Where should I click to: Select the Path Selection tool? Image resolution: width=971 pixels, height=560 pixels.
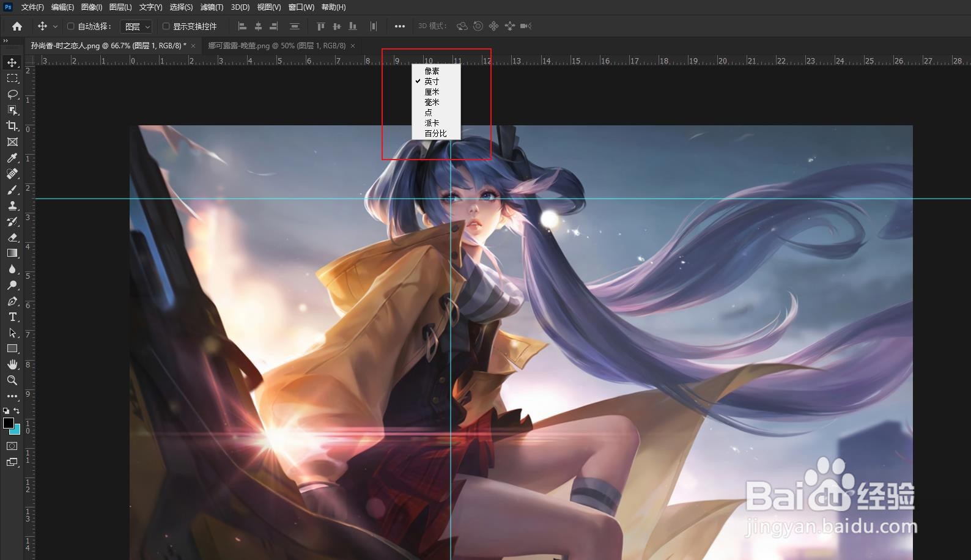[x=12, y=333]
